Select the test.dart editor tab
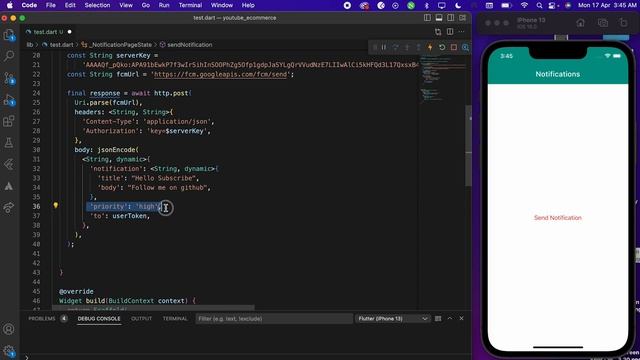The image size is (640, 360). (48, 31)
